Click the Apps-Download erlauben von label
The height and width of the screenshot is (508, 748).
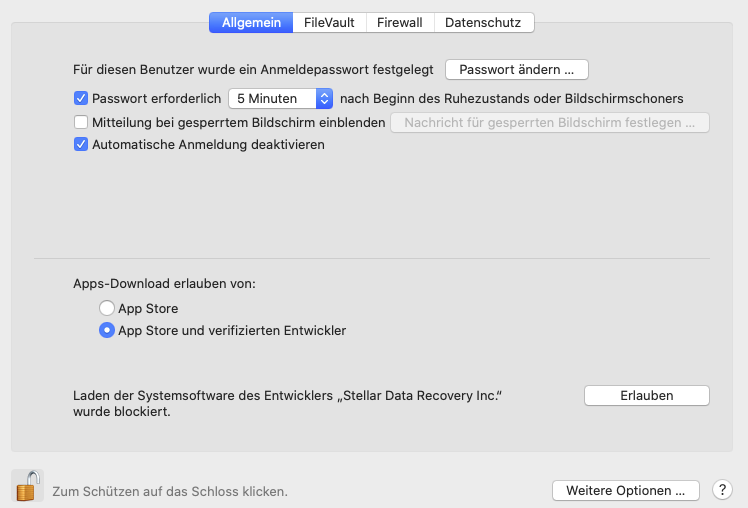[164, 283]
